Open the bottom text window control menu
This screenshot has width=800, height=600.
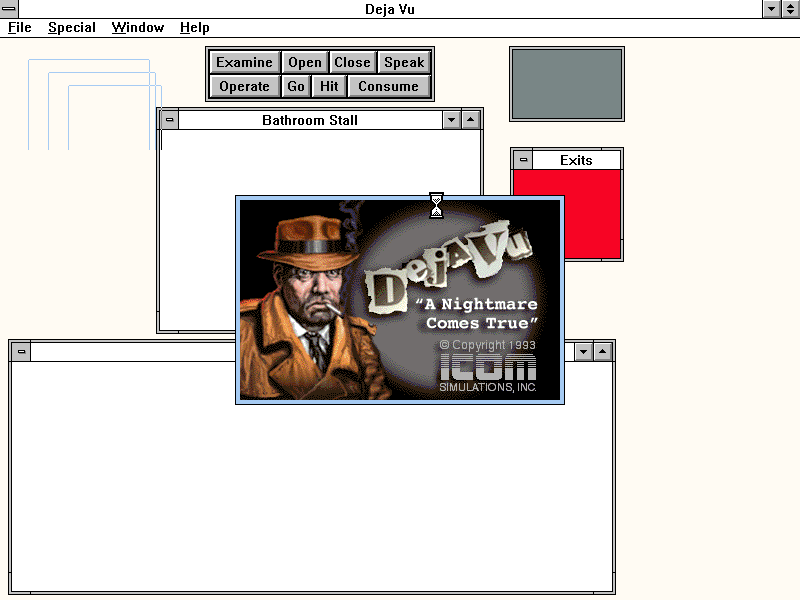point(21,352)
